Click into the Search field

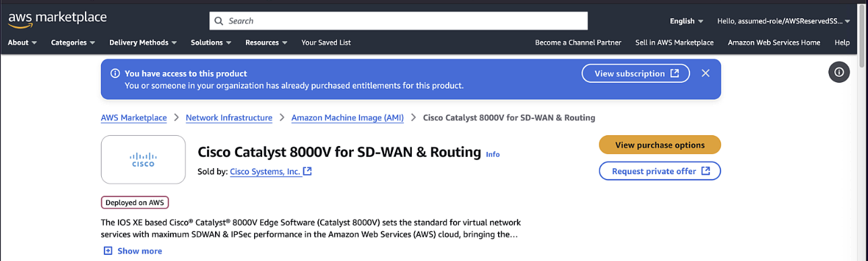coord(398,21)
